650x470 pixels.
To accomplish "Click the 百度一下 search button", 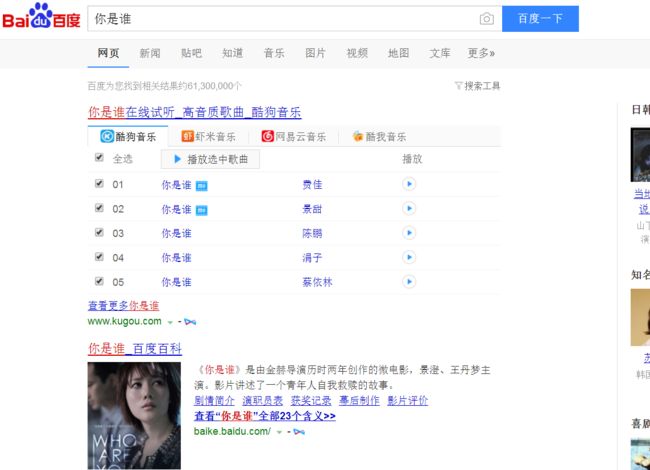I will pyautogui.click(x=540, y=19).
